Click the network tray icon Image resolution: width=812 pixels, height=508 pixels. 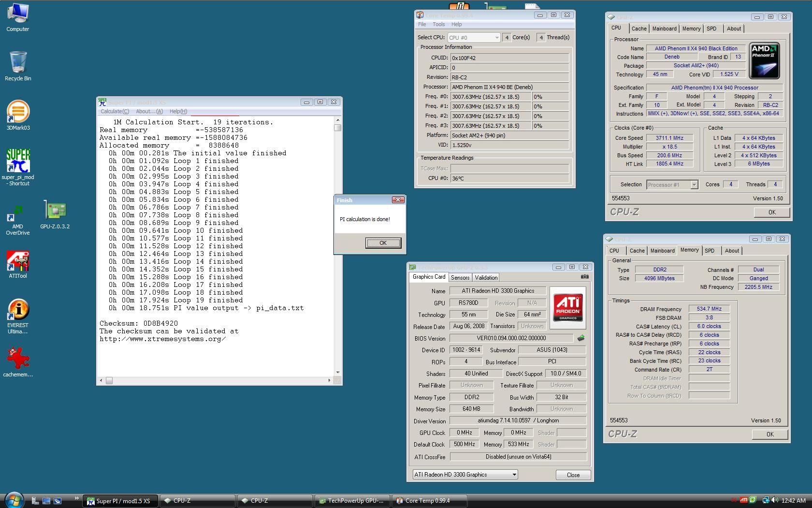click(766, 500)
